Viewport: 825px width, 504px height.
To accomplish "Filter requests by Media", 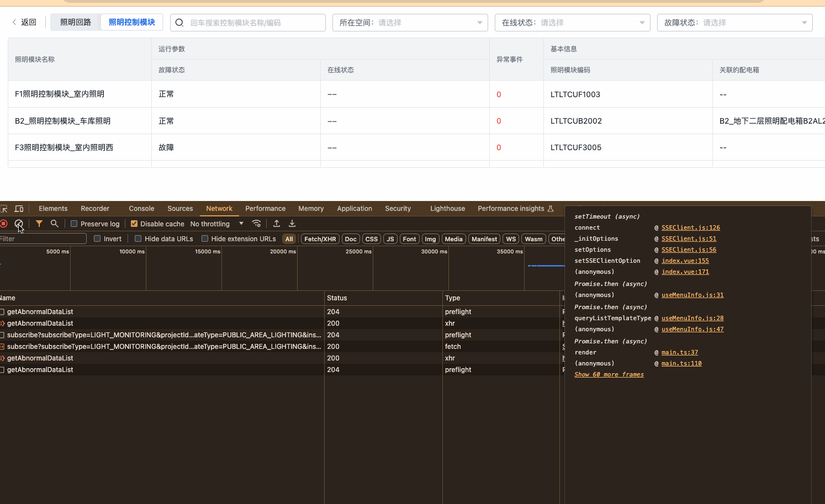I will 454,239.
